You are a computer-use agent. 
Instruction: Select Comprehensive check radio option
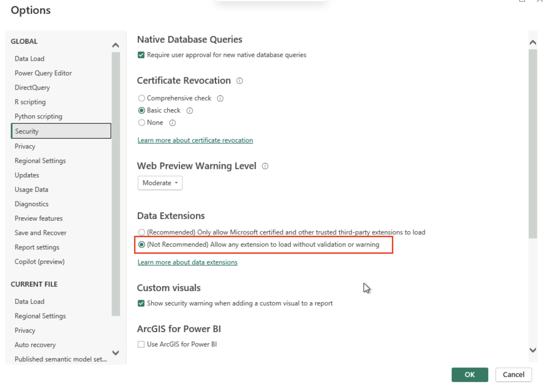142,98
